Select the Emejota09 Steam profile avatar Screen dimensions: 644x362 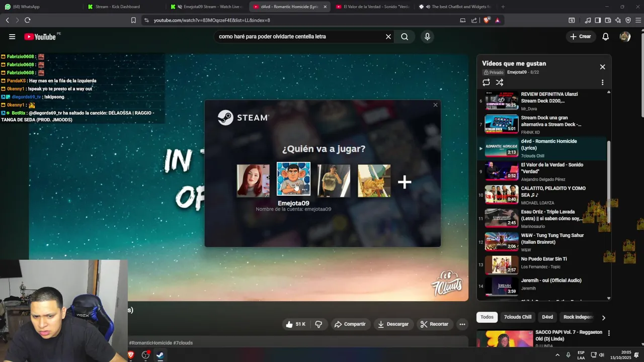tap(293, 179)
